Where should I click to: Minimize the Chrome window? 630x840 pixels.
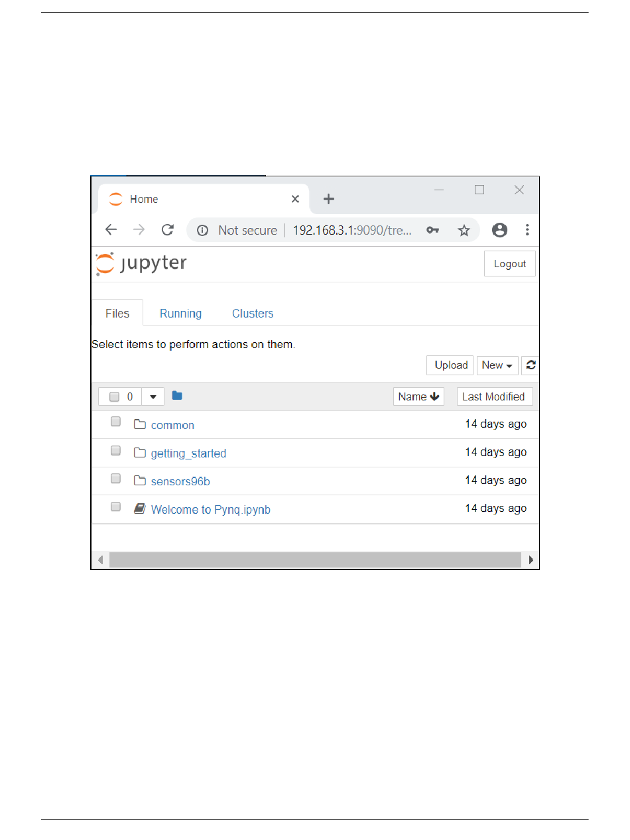pyautogui.click(x=439, y=190)
